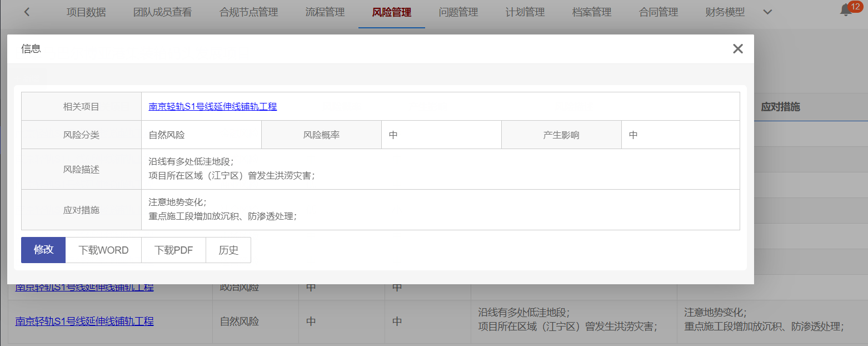Click the back arrow icon
Image resolution: width=868 pixels, height=346 pixels.
(27, 12)
